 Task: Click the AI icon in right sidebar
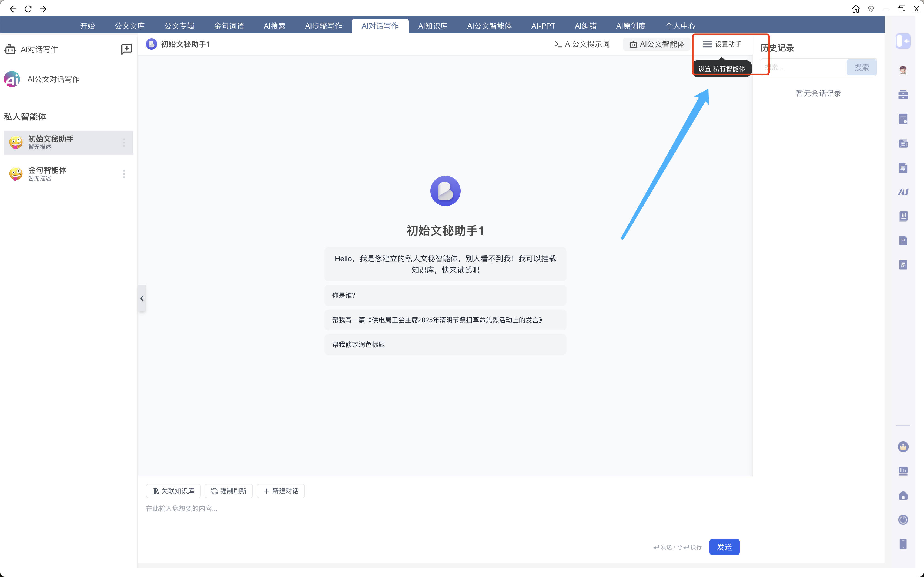pyautogui.click(x=903, y=192)
